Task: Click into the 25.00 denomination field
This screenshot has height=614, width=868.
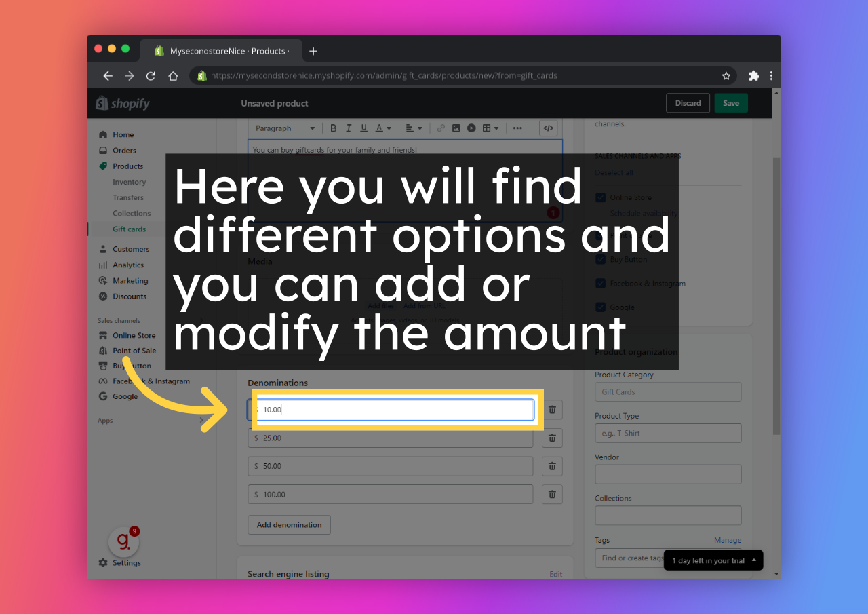Action: (x=391, y=438)
